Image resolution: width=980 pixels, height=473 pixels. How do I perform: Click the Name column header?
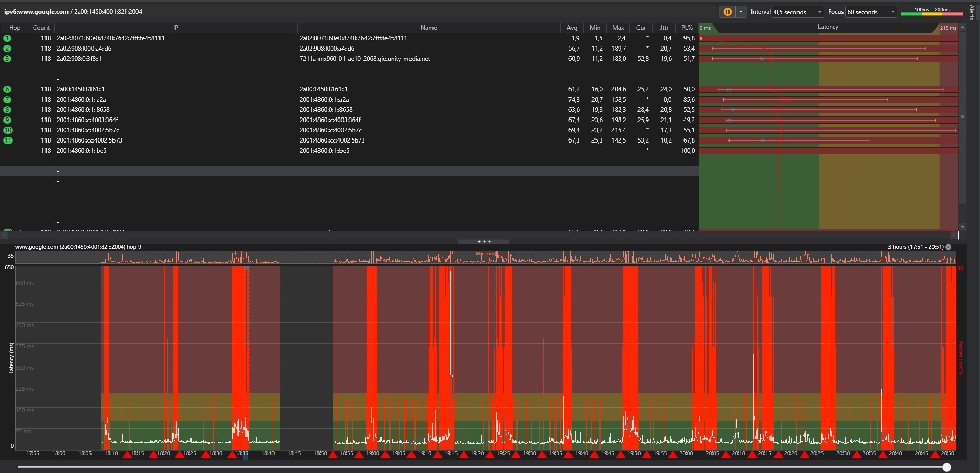click(x=428, y=28)
